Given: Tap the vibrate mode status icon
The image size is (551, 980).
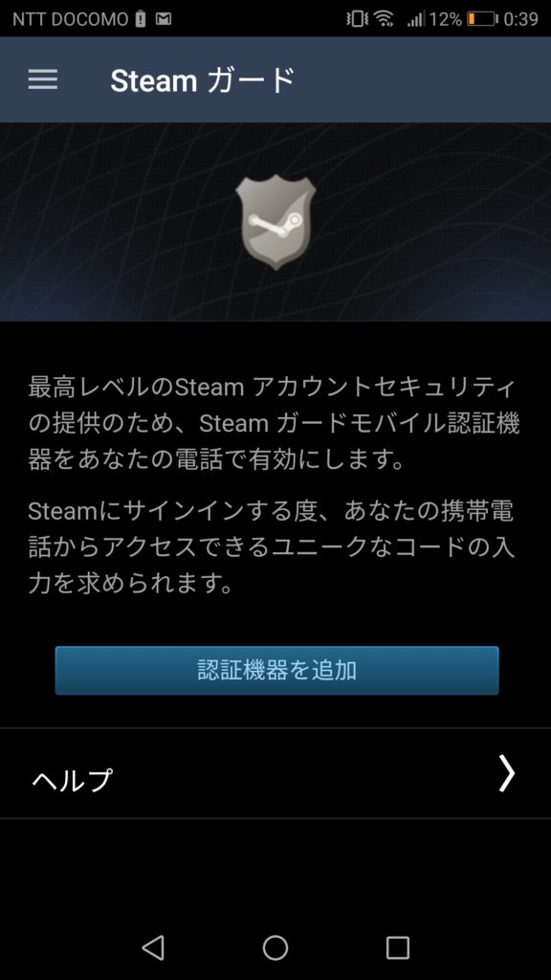Looking at the screenshot, I should click(357, 19).
